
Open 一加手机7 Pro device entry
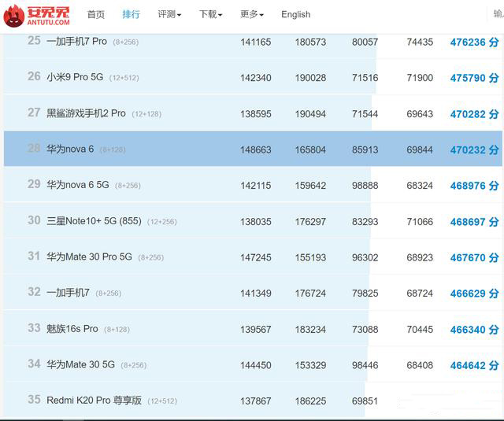(x=76, y=42)
